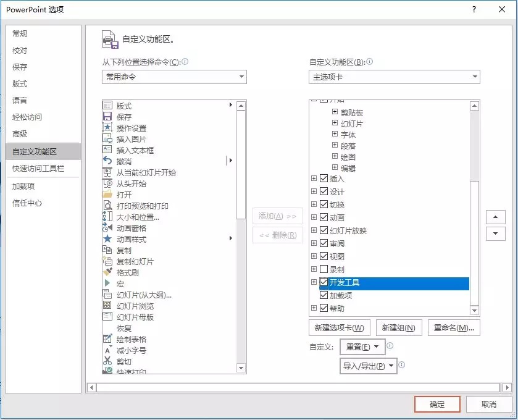Click the 打开 folder icon
Viewport: 518px width, 420px height.
[x=107, y=195]
